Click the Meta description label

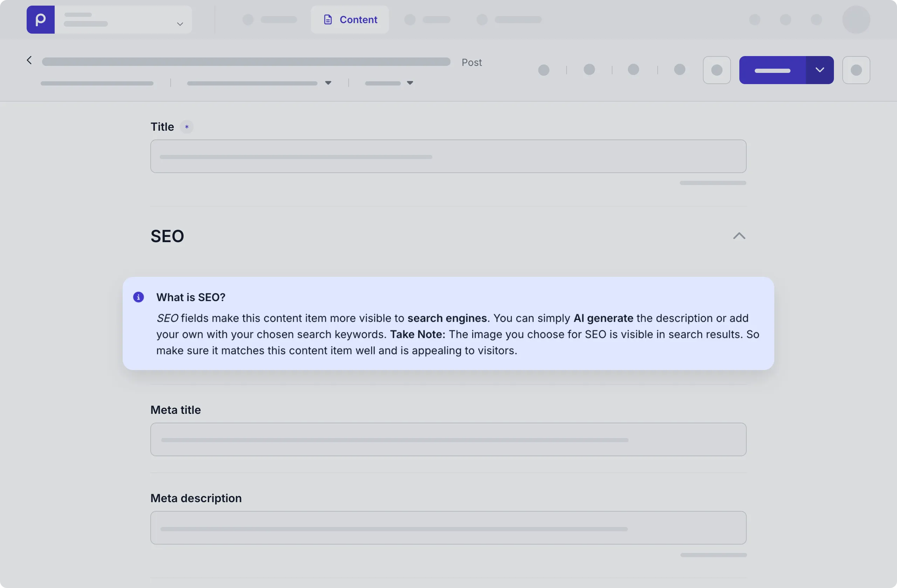[196, 498]
